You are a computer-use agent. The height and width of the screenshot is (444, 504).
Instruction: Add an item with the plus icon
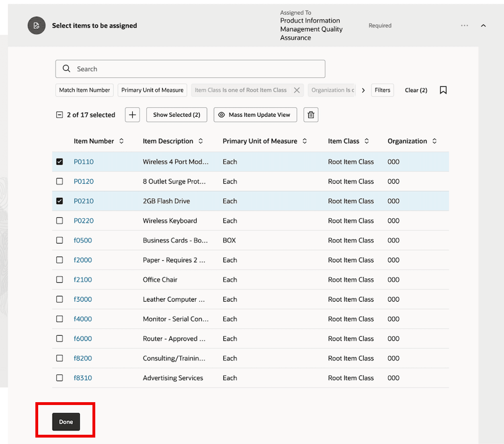tap(132, 115)
